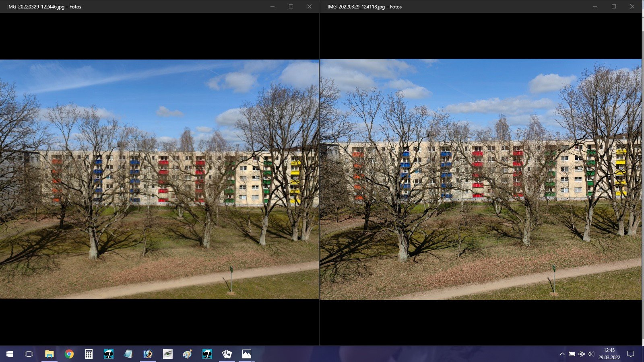644x362 pixels.
Task: Open the Calculator app in the taskbar
Action: click(89, 354)
